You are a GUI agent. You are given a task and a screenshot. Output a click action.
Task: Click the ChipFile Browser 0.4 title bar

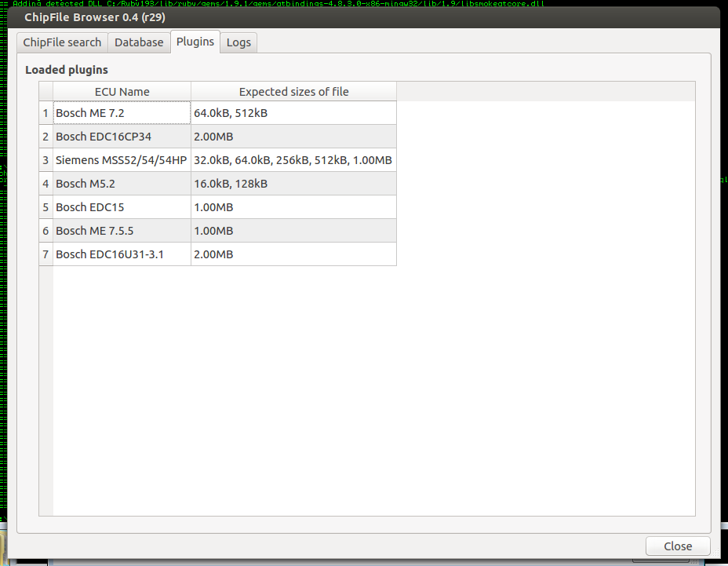[x=363, y=17]
